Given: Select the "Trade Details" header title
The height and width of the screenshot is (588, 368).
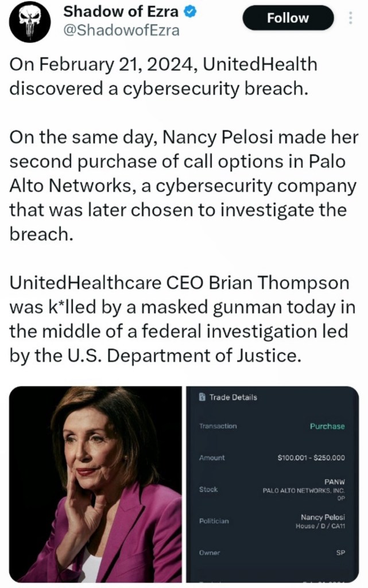Looking at the screenshot, I should [x=233, y=397].
